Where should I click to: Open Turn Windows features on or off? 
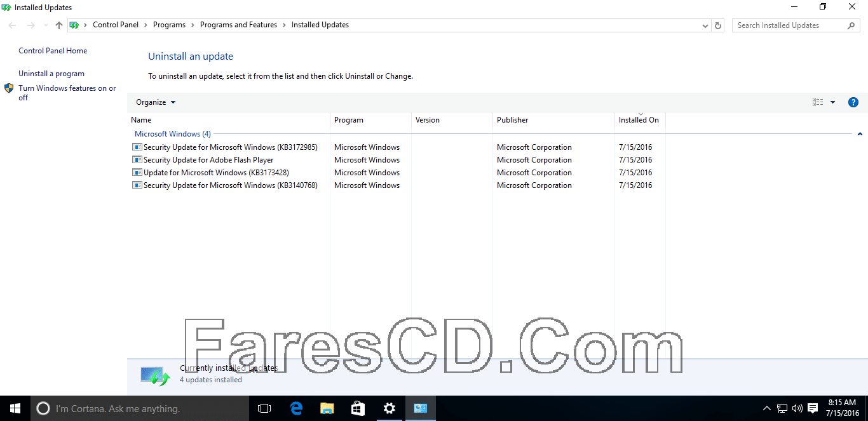(x=67, y=93)
